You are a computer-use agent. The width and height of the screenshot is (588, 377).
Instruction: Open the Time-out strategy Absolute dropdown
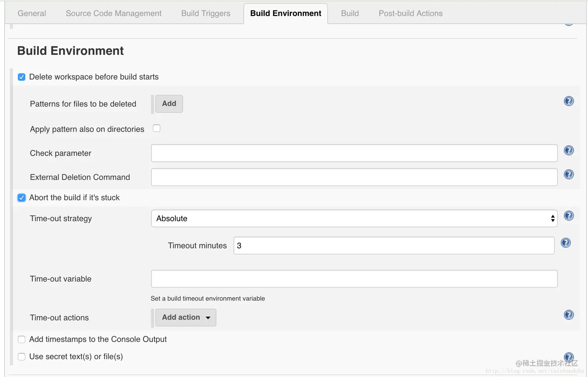coord(354,218)
